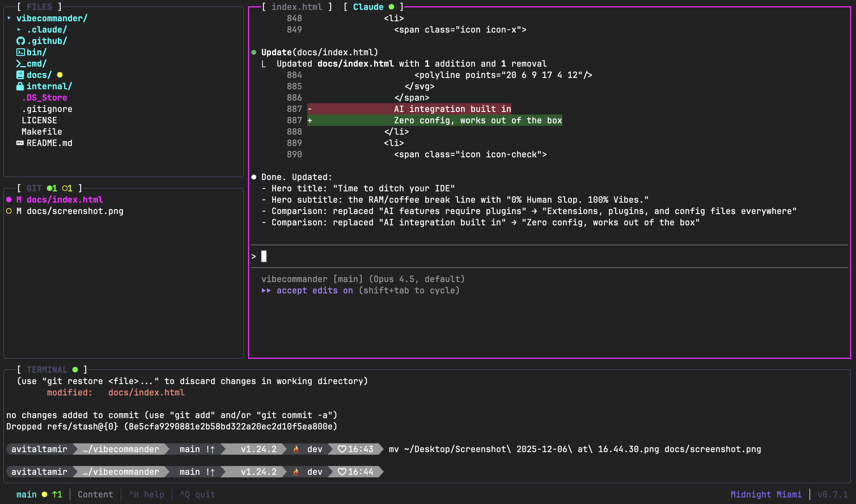Click the book icon next to docs/

click(x=20, y=75)
